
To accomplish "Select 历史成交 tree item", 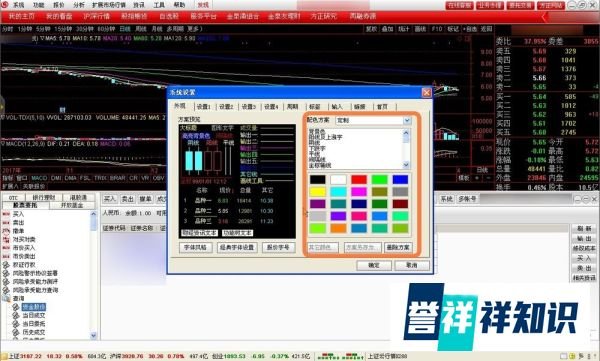I will pyautogui.click(x=34, y=332).
